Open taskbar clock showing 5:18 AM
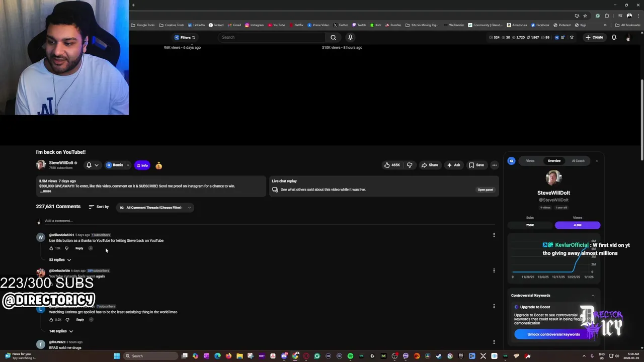 pos(630,356)
